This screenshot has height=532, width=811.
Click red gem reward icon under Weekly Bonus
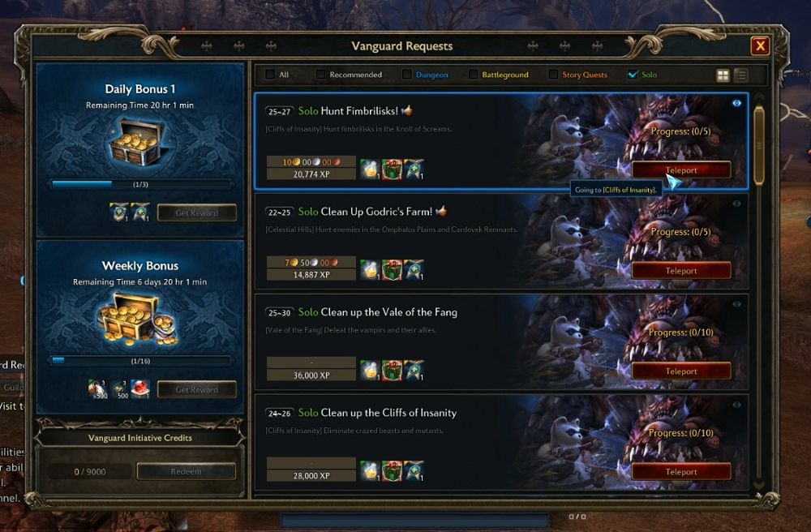pyautogui.click(x=140, y=388)
